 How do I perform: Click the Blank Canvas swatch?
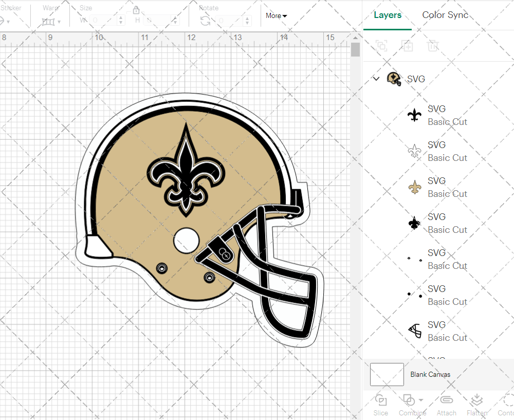(387, 374)
